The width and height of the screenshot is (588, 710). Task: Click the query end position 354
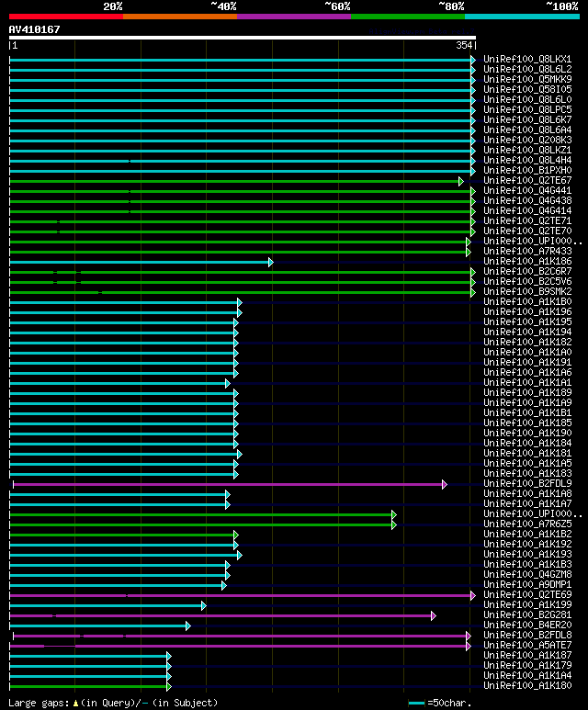[x=464, y=45]
